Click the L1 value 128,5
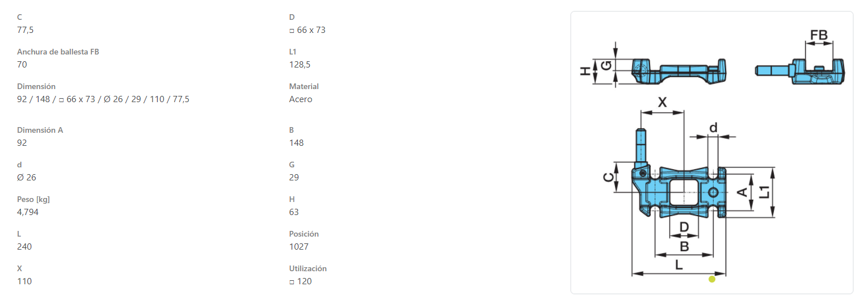The width and height of the screenshot is (868, 299). click(x=300, y=65)
